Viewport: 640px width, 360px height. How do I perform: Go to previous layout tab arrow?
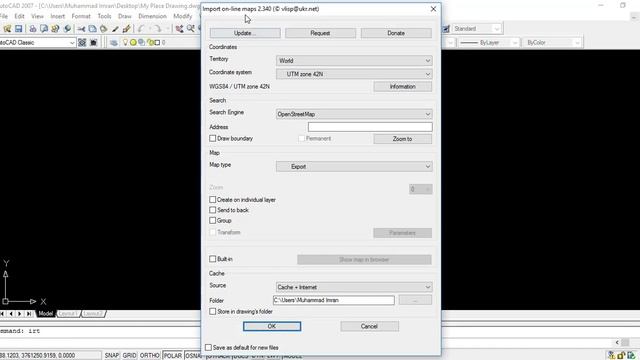(11, 313)
